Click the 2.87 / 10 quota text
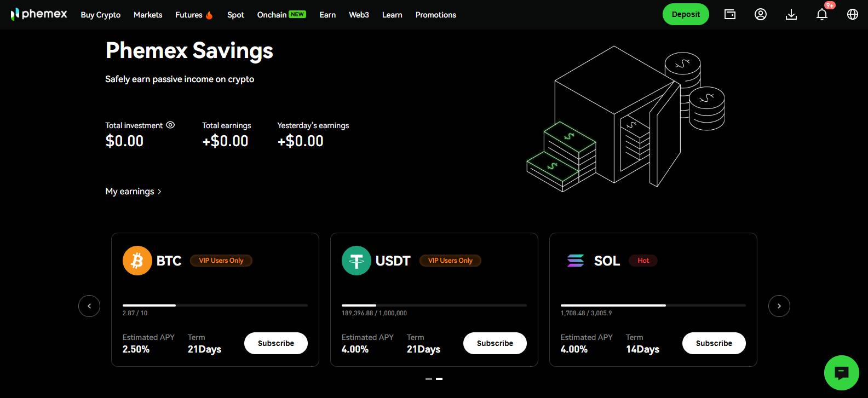This screenshot has width=868, height=398. (x=135, y=313)
